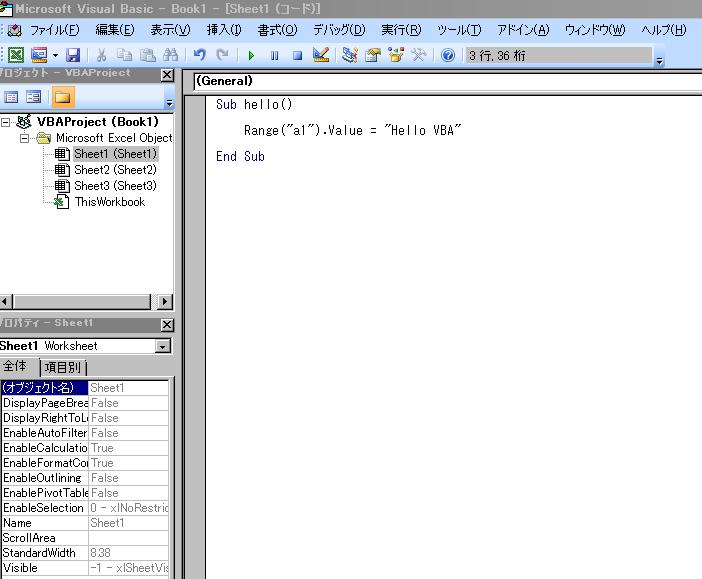Open toolbar options arrow beside cursor position box

point(659,61)
